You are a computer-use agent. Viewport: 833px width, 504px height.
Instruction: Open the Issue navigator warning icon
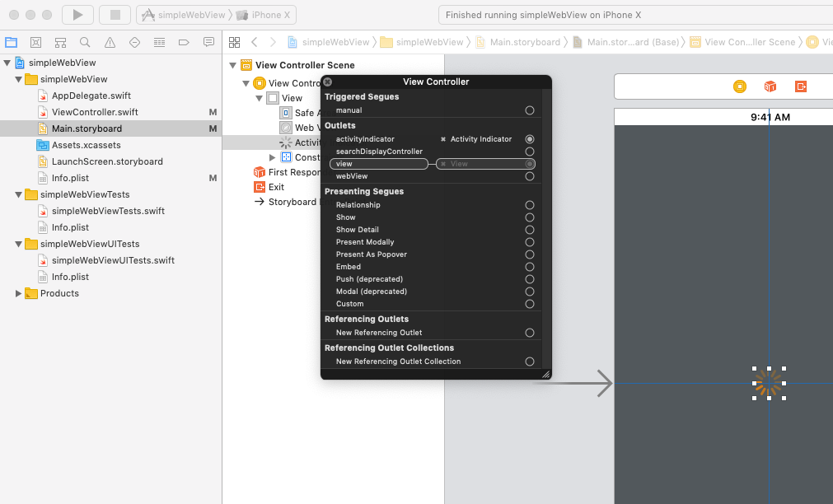[110, 42]
